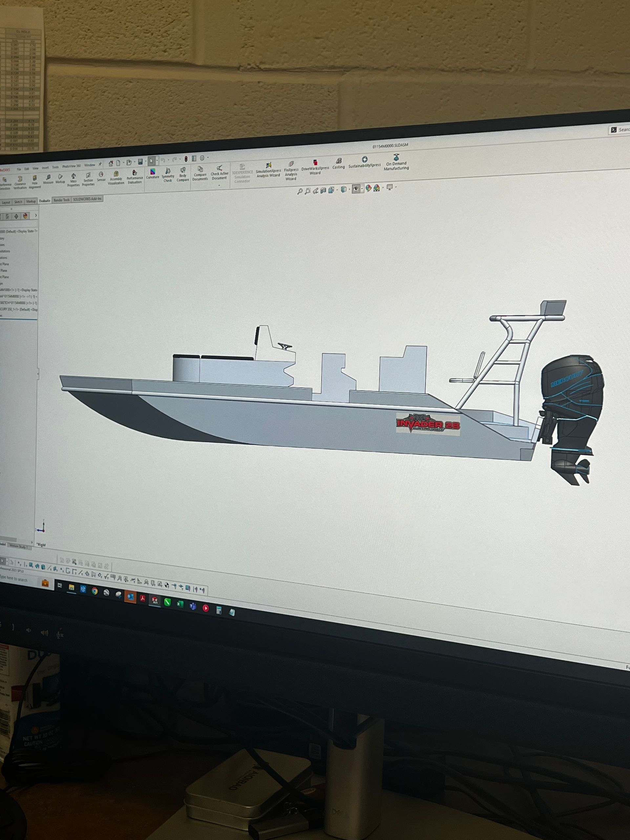630x840 pixels.
Task: Expand the View Orientation dropdown
Action: pos(337,190)
